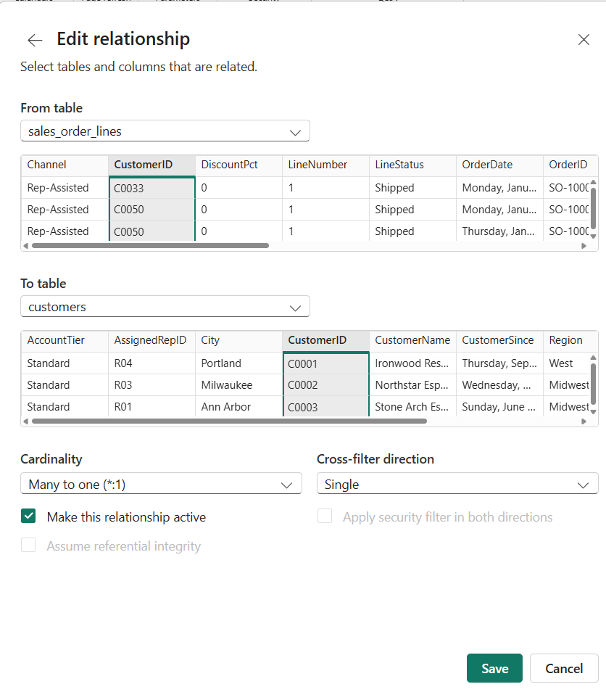Click down scroll arrow of To table preview
The height and width of the screenshot is (700, 606).
(594, 412)
